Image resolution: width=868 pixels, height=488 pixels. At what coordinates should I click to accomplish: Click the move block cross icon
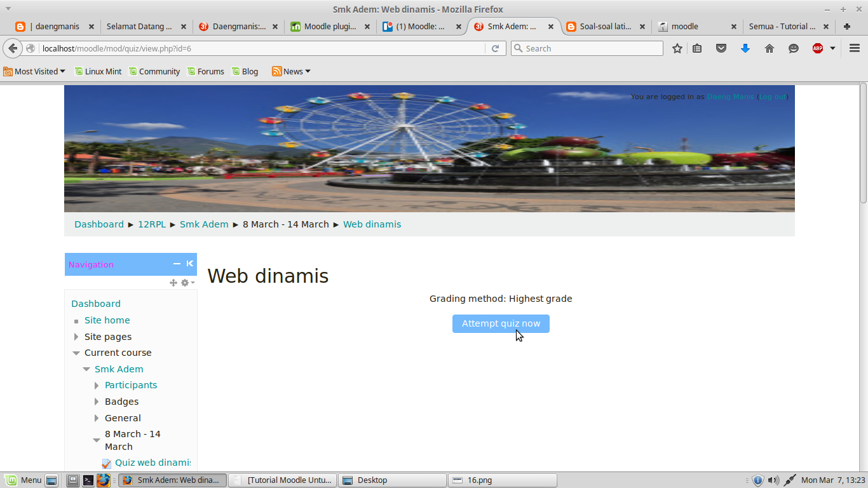tap(173, 283)
